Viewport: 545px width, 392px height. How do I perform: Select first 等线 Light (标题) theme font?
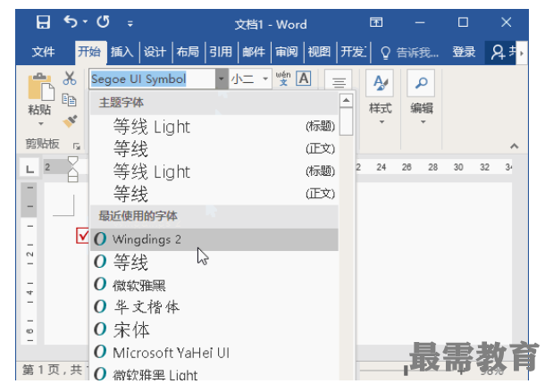pyautogui.click(x=214, y=127)
